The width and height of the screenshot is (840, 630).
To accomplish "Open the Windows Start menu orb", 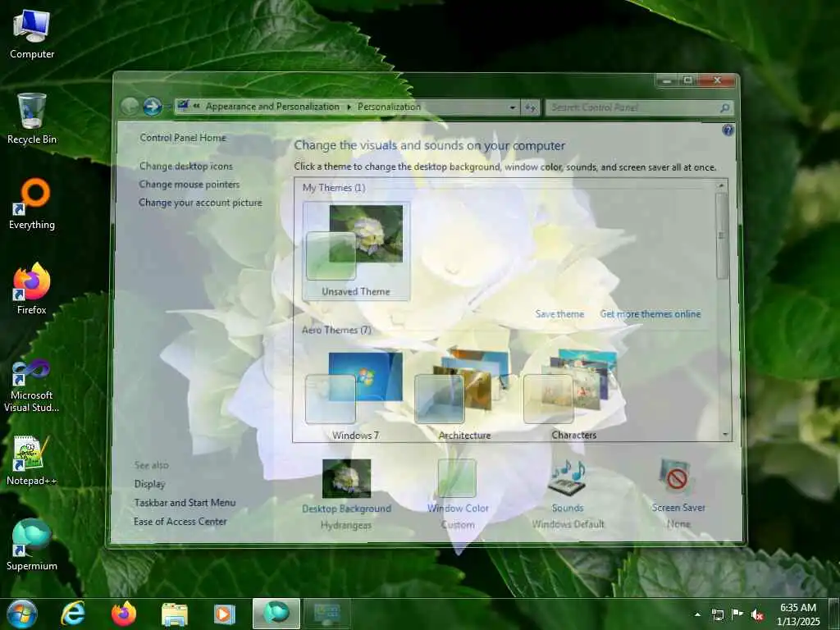I will tap(22, 614).
